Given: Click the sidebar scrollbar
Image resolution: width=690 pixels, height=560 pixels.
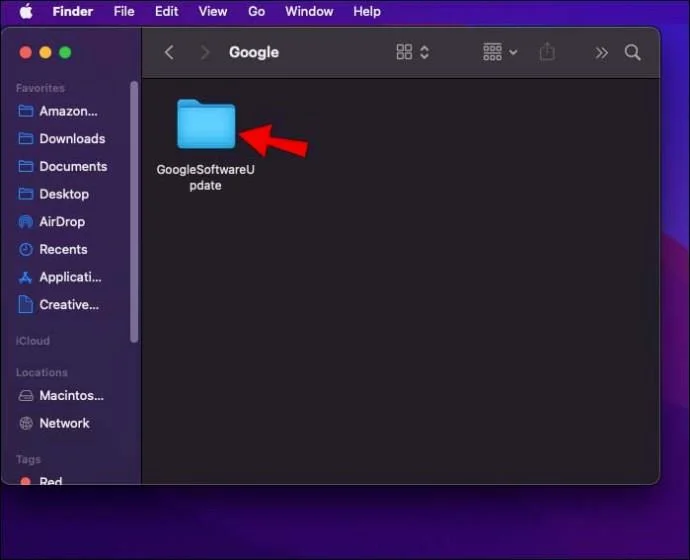Looking at the screenshot, I should (x=134, y=212).
